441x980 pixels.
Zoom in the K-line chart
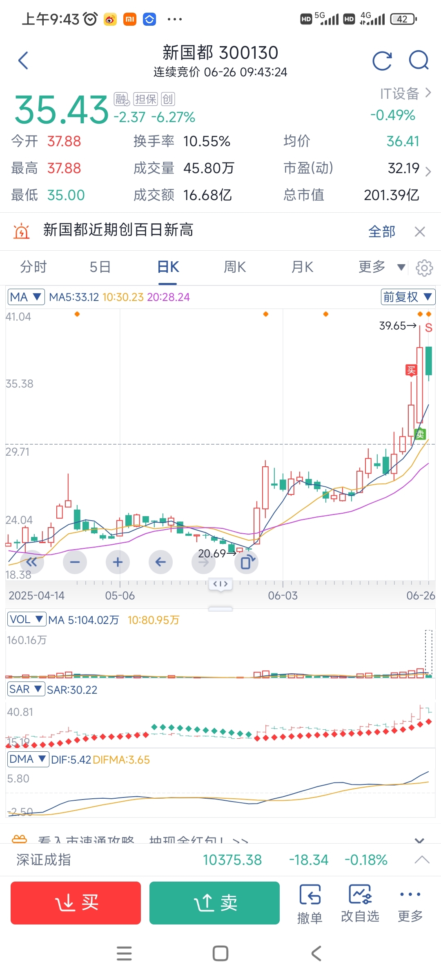coord(118,562)
